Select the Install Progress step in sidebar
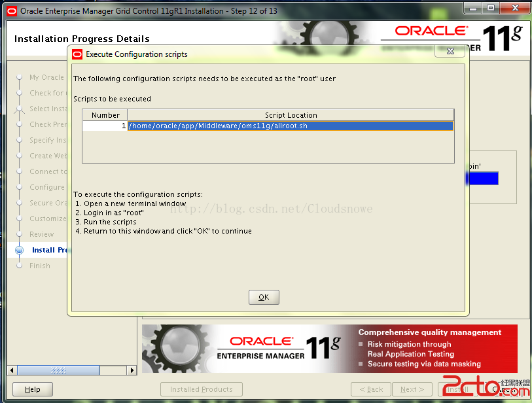The image size is (532, 403). (50, 250)
